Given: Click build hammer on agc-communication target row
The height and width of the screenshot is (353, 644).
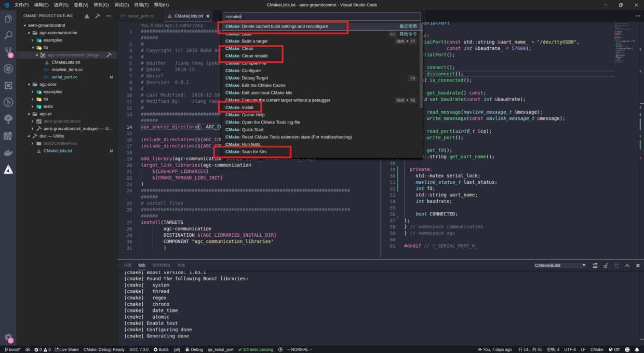Looking at the screenshot, I should point(109,55).
